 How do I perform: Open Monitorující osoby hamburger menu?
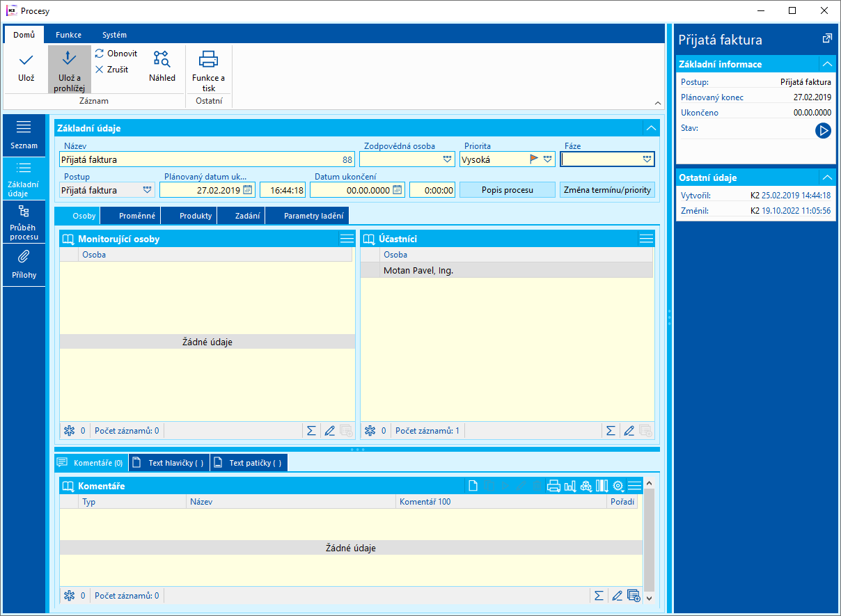(347, 239)
